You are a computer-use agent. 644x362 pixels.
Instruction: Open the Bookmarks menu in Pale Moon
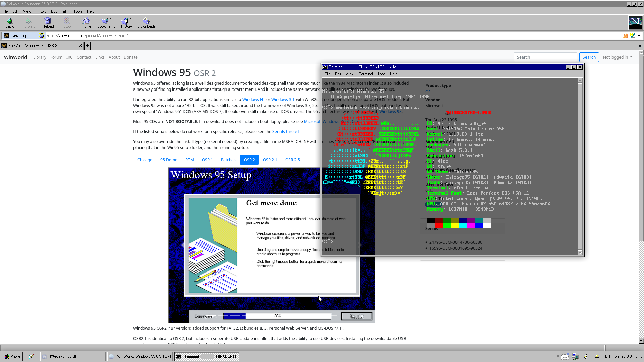60,11
